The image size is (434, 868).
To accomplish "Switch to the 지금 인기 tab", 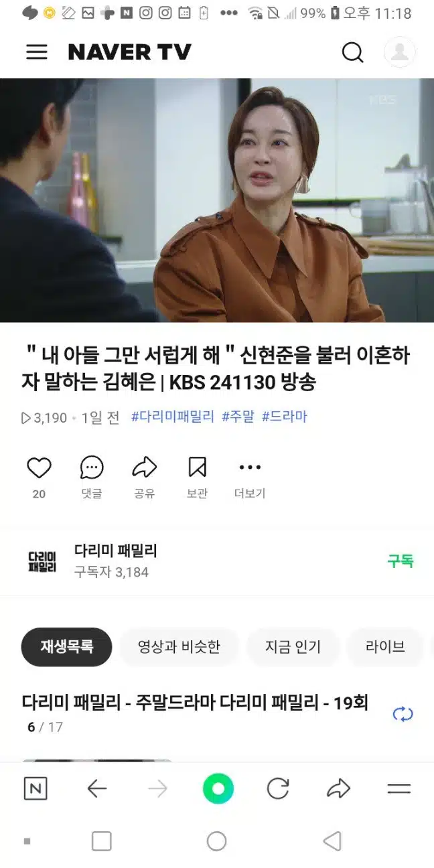I will click(293, 647).
